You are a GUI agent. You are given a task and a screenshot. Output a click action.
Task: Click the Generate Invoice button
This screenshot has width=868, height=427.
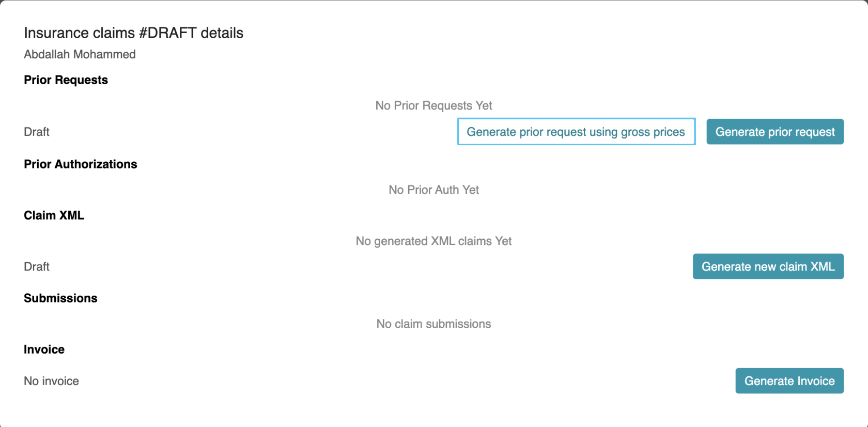pos(789,381)
